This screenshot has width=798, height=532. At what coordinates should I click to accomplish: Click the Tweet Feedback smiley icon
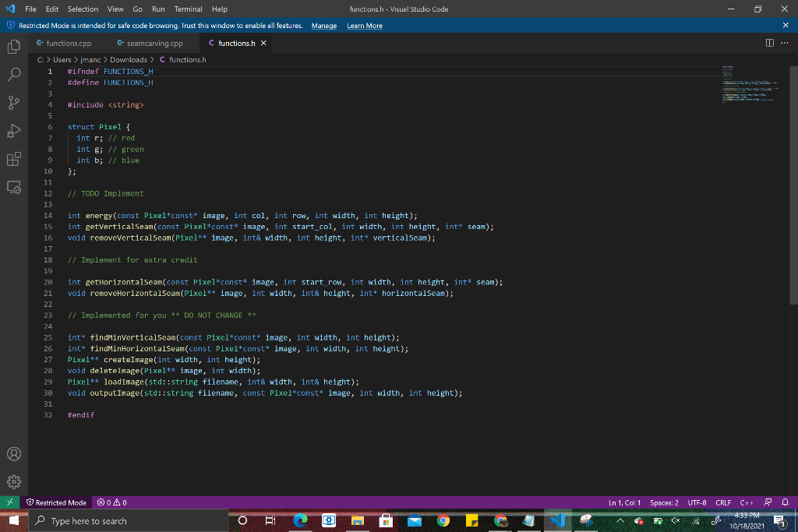[768, 502]
